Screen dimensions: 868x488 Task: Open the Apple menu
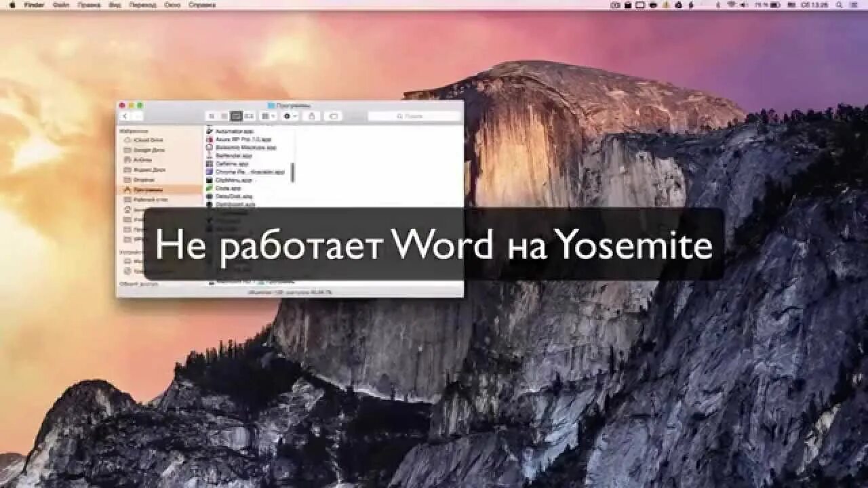[12, 4]
